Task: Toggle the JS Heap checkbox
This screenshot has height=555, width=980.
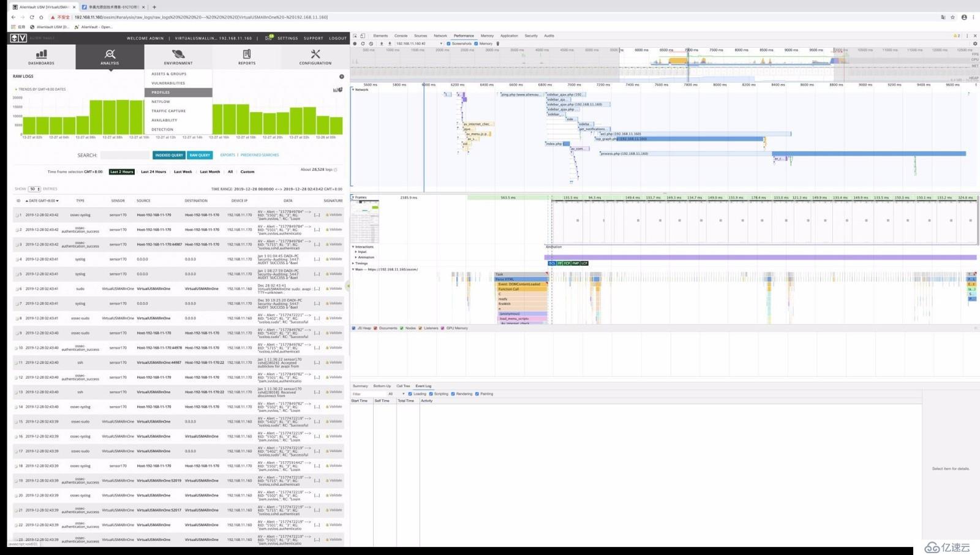Action: coord(354,328)
